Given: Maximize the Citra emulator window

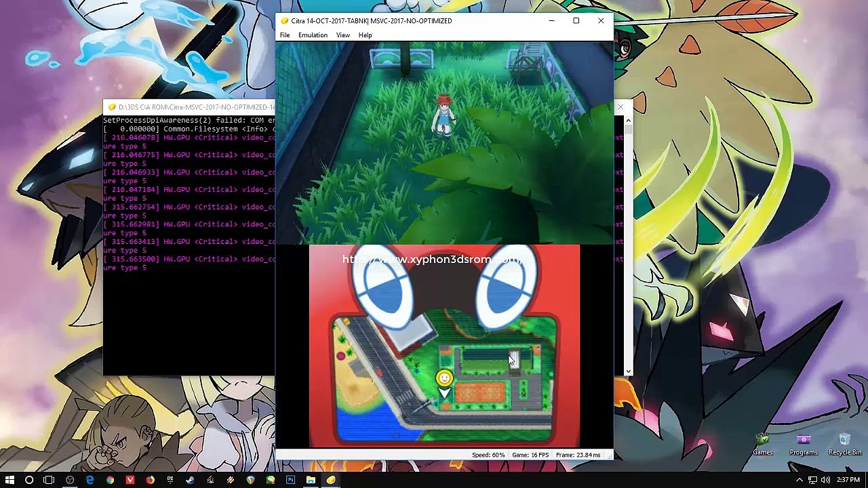Looking at the screenshot, I should 576,20.
